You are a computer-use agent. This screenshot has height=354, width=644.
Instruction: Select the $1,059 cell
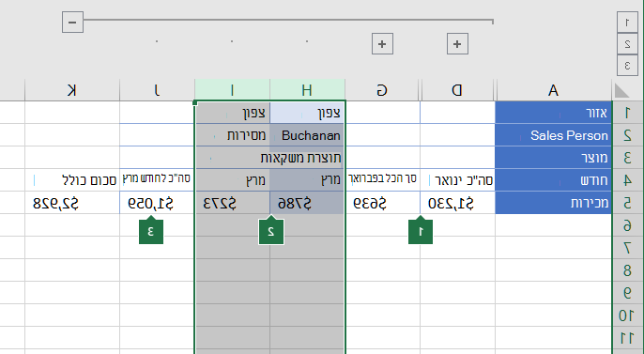pyautogui.click(x=157, y=203)
